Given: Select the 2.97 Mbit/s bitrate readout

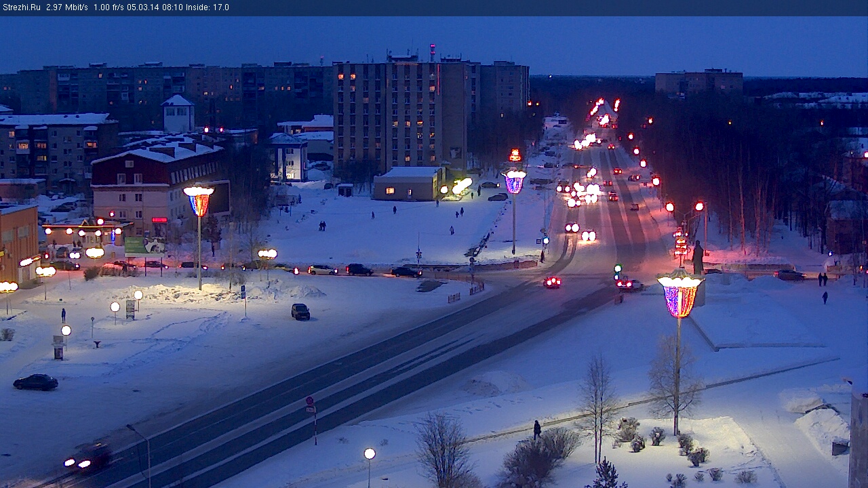Looking at the screenshot, I should click(67, 7).
